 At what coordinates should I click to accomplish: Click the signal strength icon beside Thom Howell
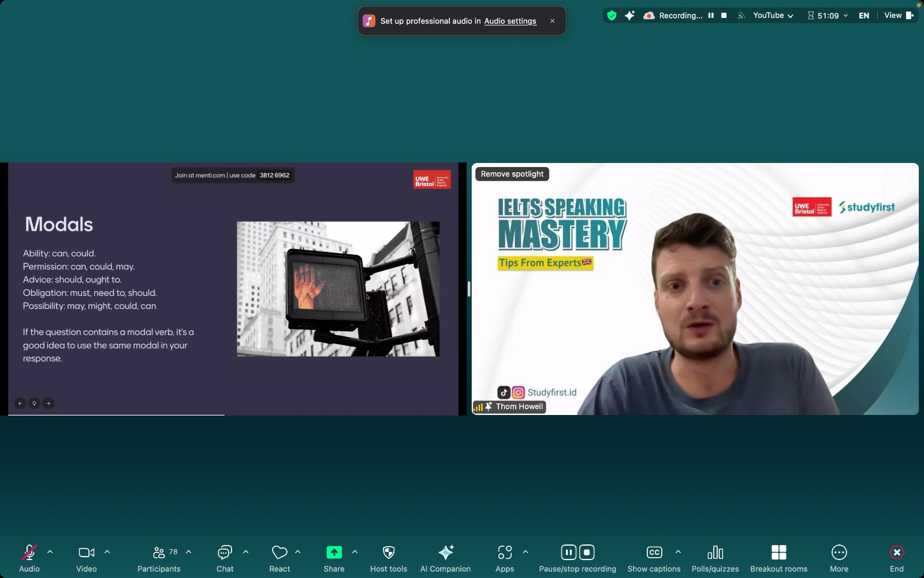pyautogui.click(x=478, y=407)
